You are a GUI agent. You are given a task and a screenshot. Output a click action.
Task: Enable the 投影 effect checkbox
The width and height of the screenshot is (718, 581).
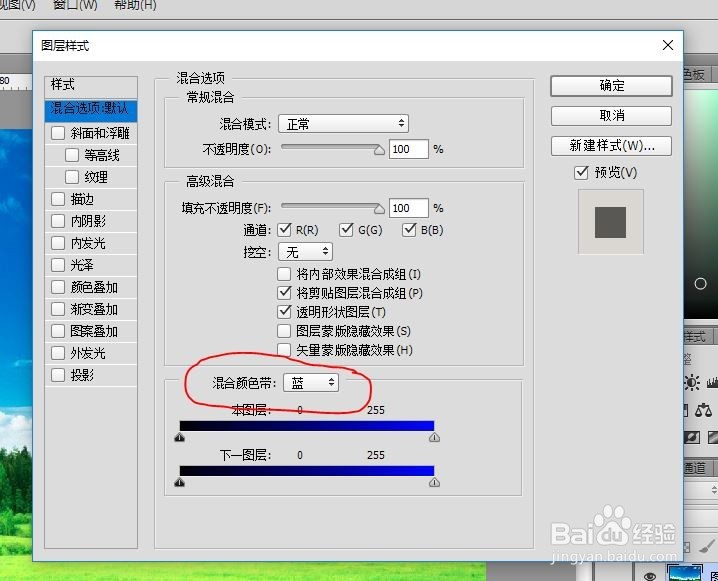tap(58, 375)
